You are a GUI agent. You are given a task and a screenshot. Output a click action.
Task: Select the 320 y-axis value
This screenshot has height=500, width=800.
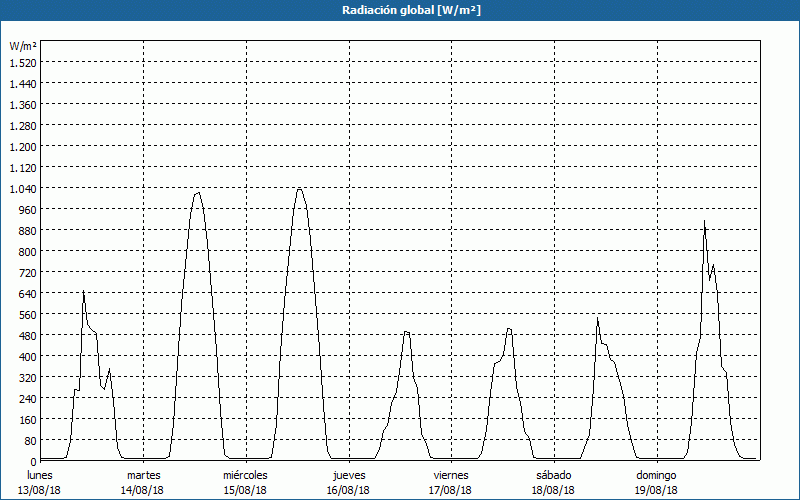[x=28, y=377]
